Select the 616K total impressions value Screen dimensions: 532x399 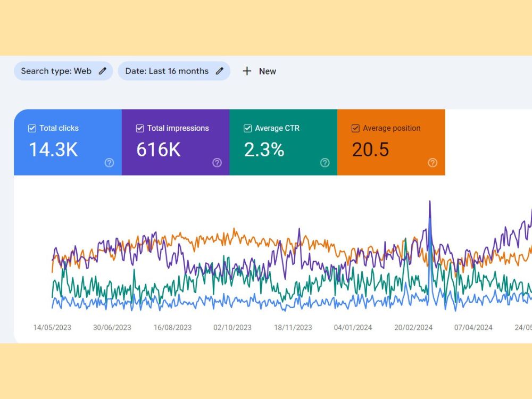pyautogui.click(x=159, y=149)
